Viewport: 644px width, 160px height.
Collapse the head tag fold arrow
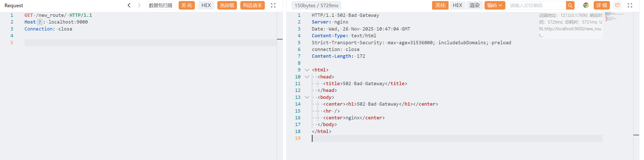coord(307,77)
